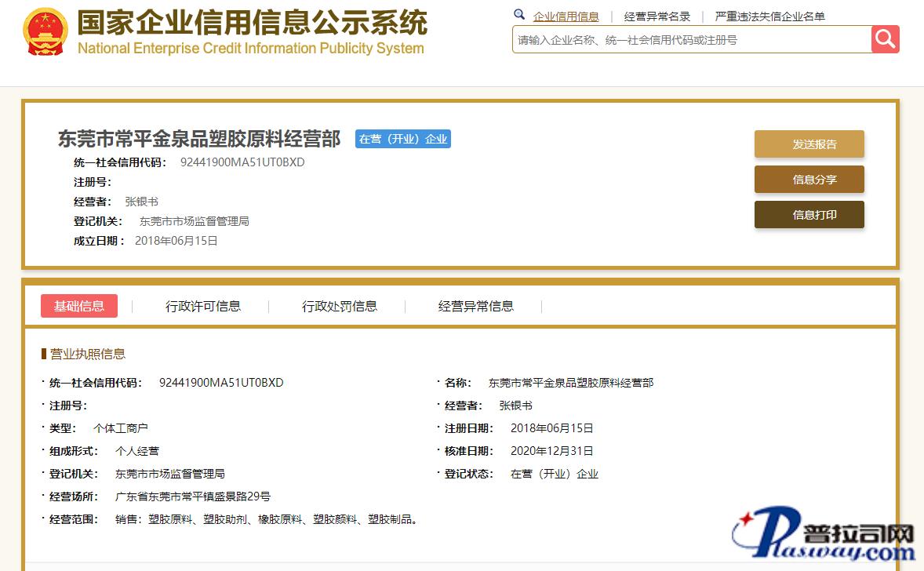Click the national emblem logo
Image resolution: width=924 pixels, height=571 pixels.
46,32
